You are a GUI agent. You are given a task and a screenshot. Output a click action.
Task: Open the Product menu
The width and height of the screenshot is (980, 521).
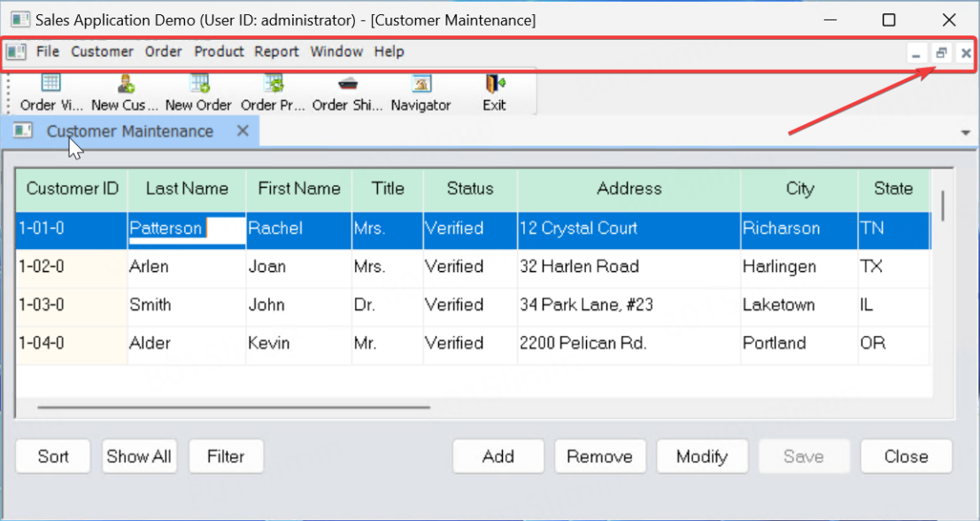click(219, 52)
